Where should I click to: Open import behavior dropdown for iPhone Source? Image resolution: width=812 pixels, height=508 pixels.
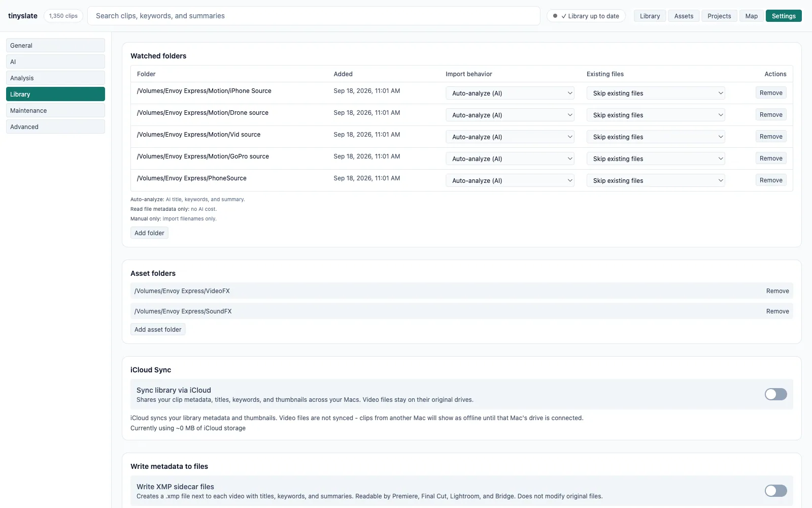point(510,93)
